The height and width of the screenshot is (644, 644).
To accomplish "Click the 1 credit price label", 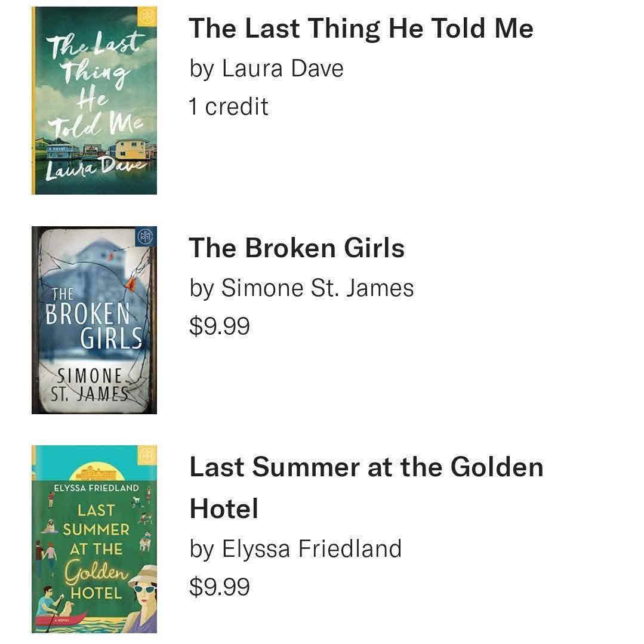I will pyautogui.click(x=229, y=107).
